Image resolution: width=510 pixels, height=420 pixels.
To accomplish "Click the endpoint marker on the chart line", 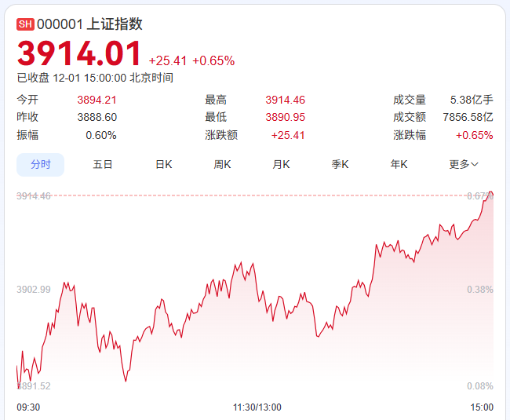I will coord(491,194).
